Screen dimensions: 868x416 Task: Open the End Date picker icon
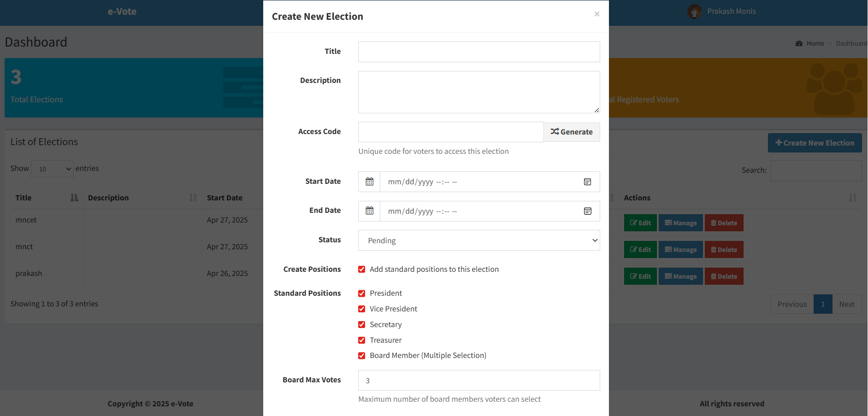tap(587, 211)
